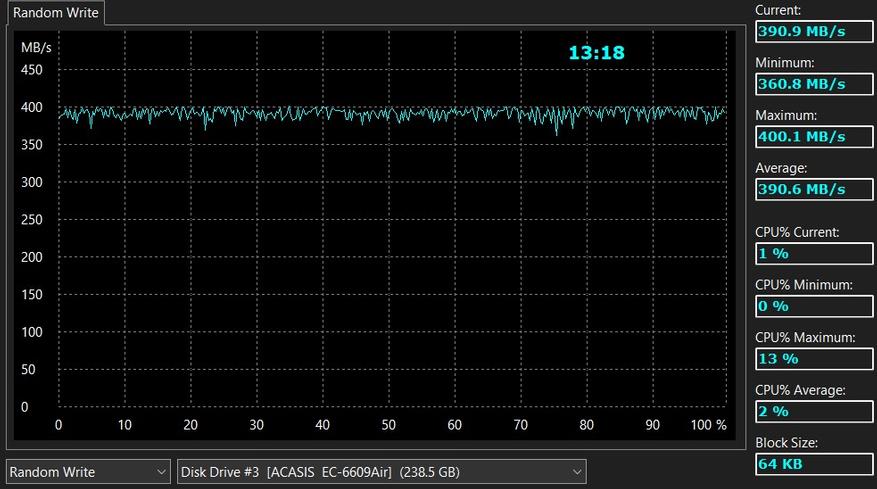Click the Current speed field showing 390.9 MB/s
The width and height of the screenshot is (877, 489).
tap(813, 31)
